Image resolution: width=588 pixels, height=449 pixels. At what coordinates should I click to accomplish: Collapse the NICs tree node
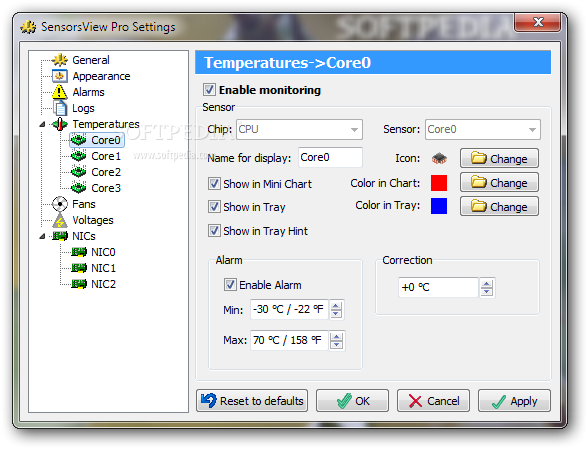point(42,236)
